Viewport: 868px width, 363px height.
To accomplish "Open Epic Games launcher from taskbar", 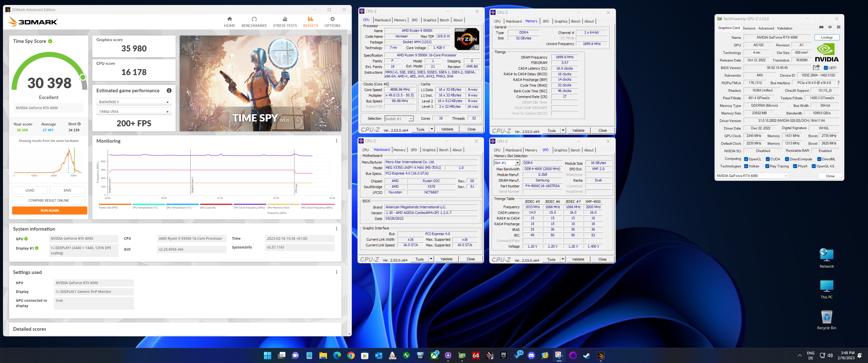I will (503, 355).
